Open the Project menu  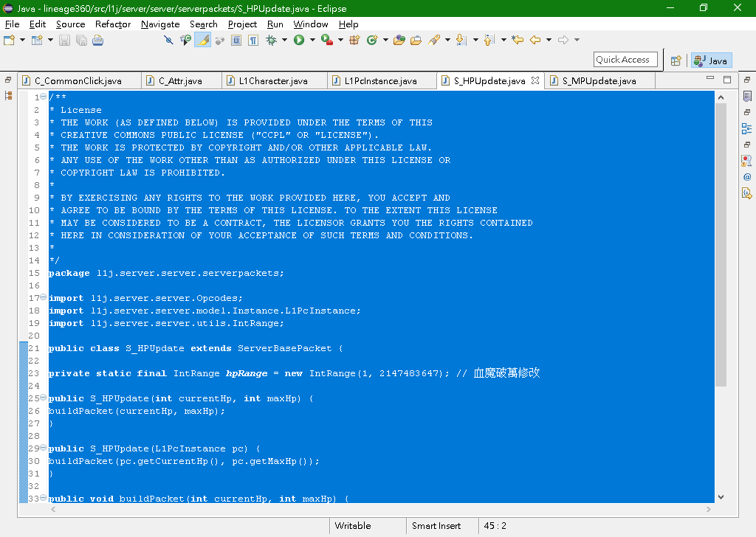click(242, 24)
